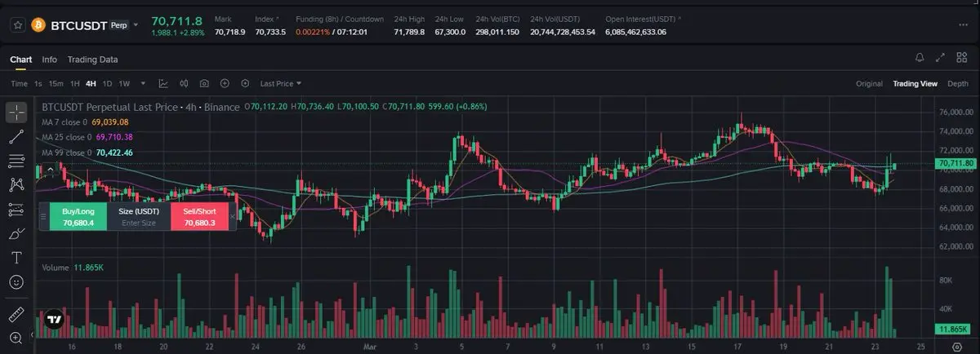The width and height of the screenshot is (980, 354).
Task: Choose the pattern drawing tool with nodes
Action: tap(16, 185)
